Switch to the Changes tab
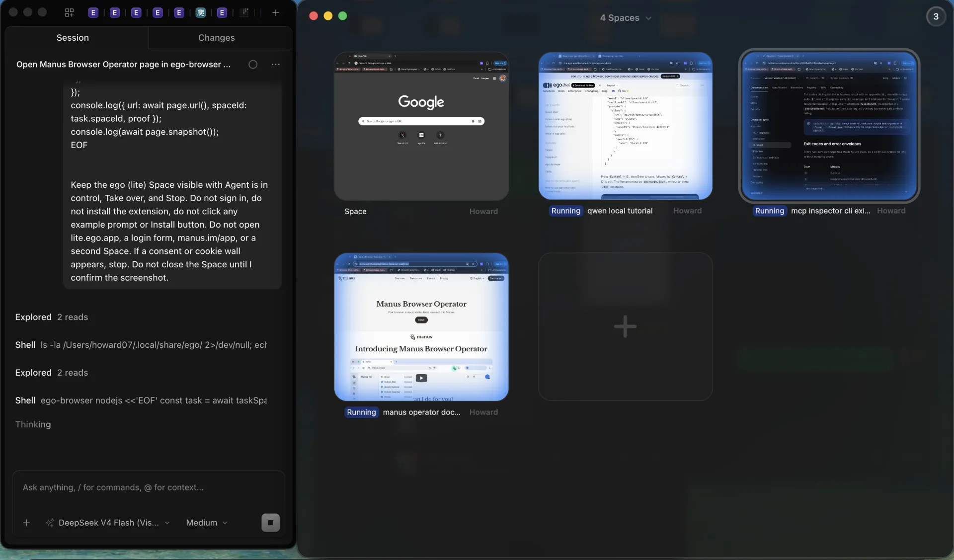Viewport: 954px width, 560px height. (216, 38)
